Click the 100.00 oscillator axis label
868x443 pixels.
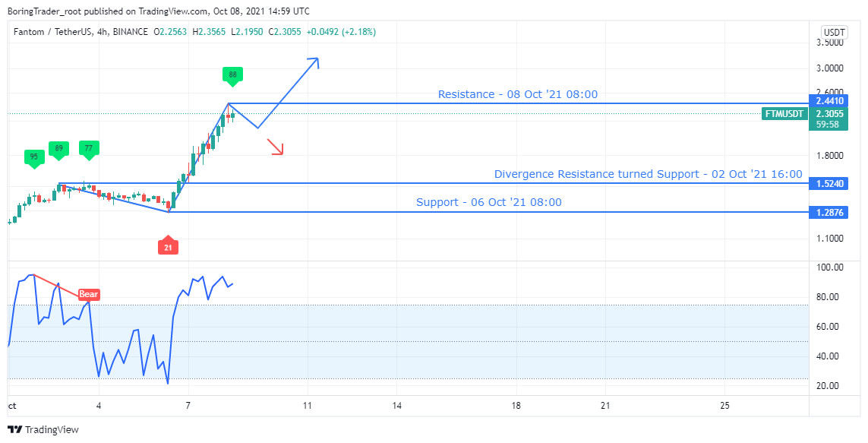pyautogui.click(x=830, y=267)
